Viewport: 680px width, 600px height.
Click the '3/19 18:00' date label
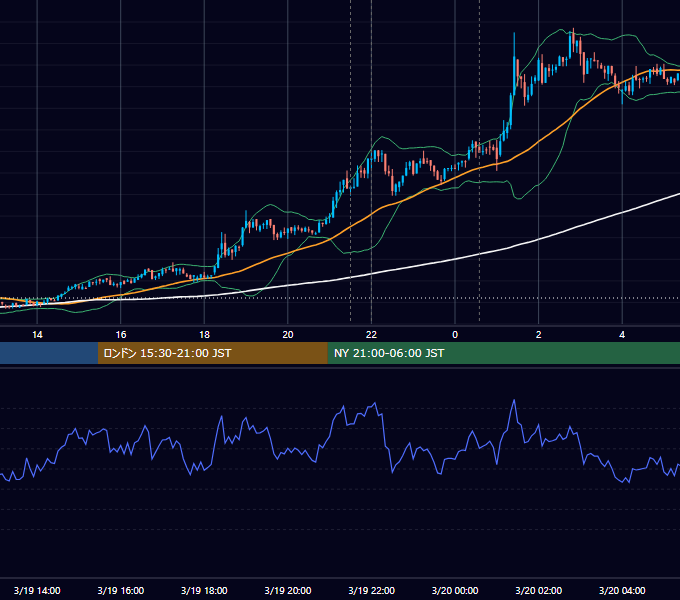tap(204, 590)
